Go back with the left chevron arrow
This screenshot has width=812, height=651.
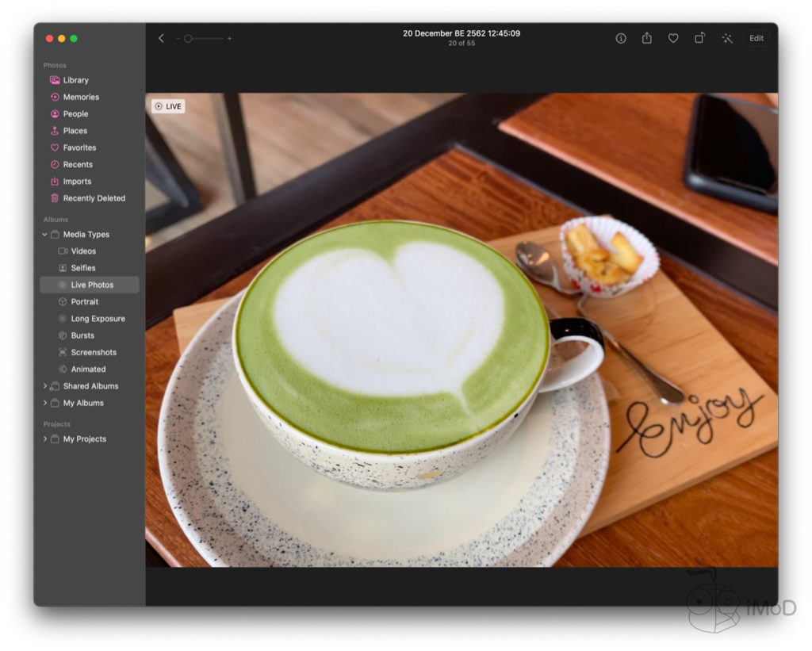coord(161,38)
